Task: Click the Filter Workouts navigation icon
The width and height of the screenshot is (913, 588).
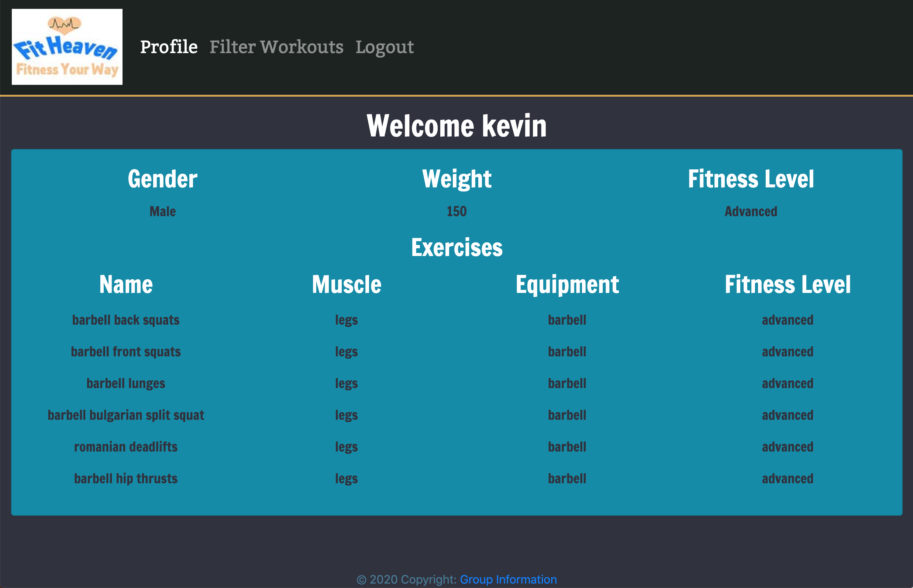Action: click(277, 46)
